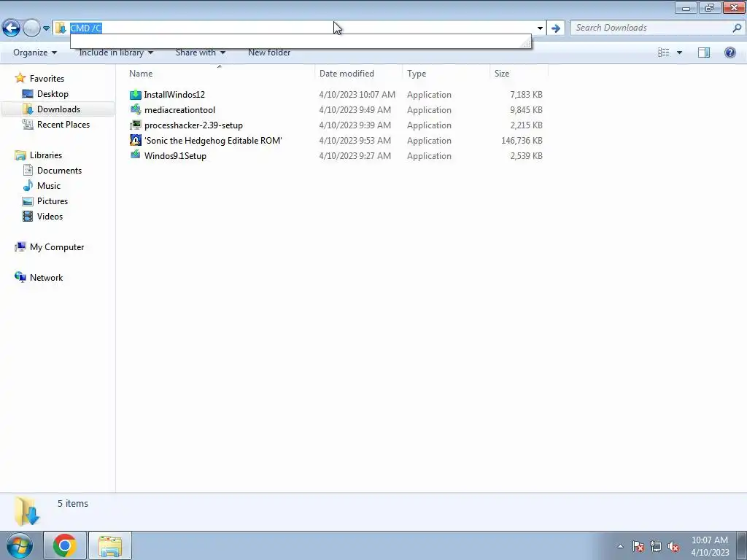Click the Windows Explorer taskbar icon
This screenshot has width=747, height=560.
[110, 545]
